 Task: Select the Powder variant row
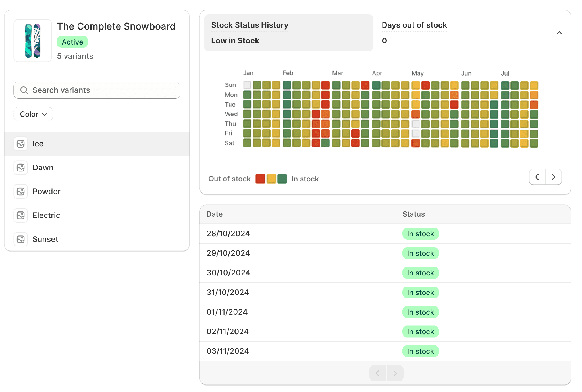(x=97, y=191)
